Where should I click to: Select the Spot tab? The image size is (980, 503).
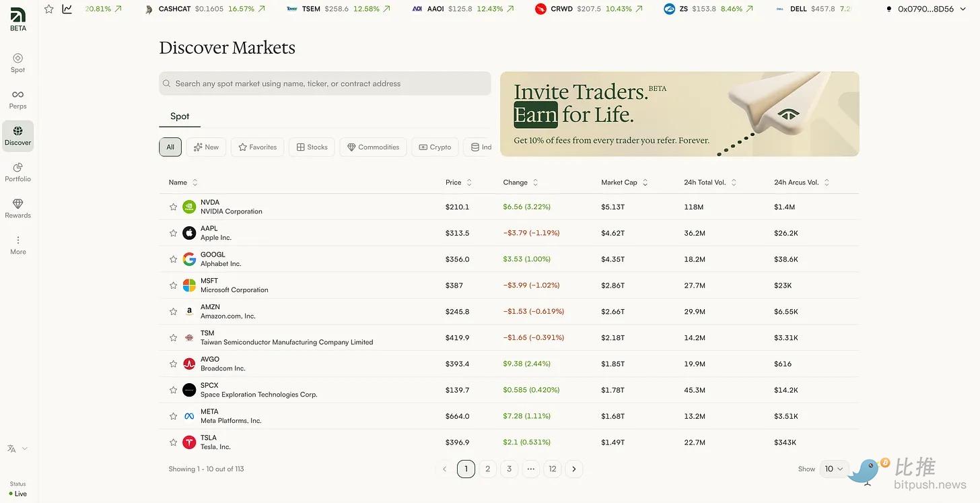(180, 116)
